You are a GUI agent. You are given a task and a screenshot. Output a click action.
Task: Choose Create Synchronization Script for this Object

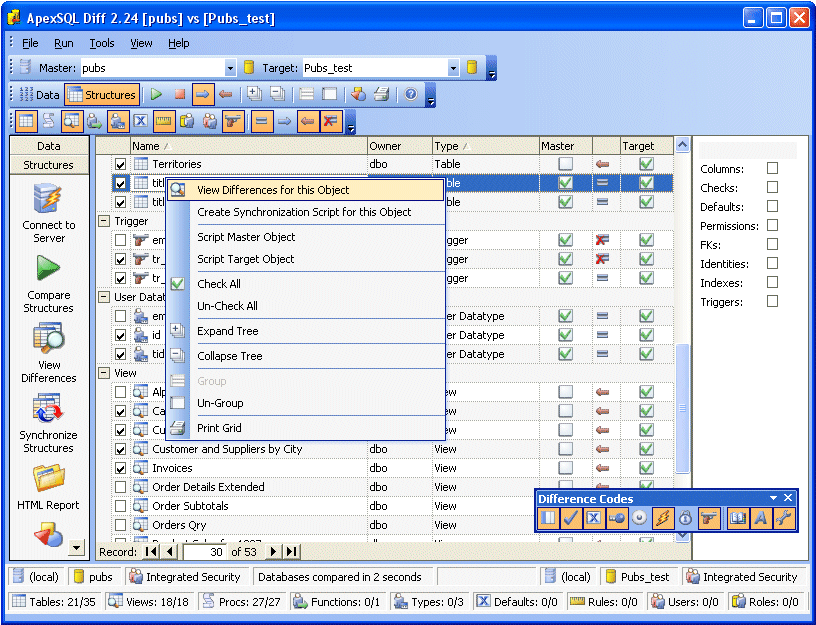click(x=305, y=212)
